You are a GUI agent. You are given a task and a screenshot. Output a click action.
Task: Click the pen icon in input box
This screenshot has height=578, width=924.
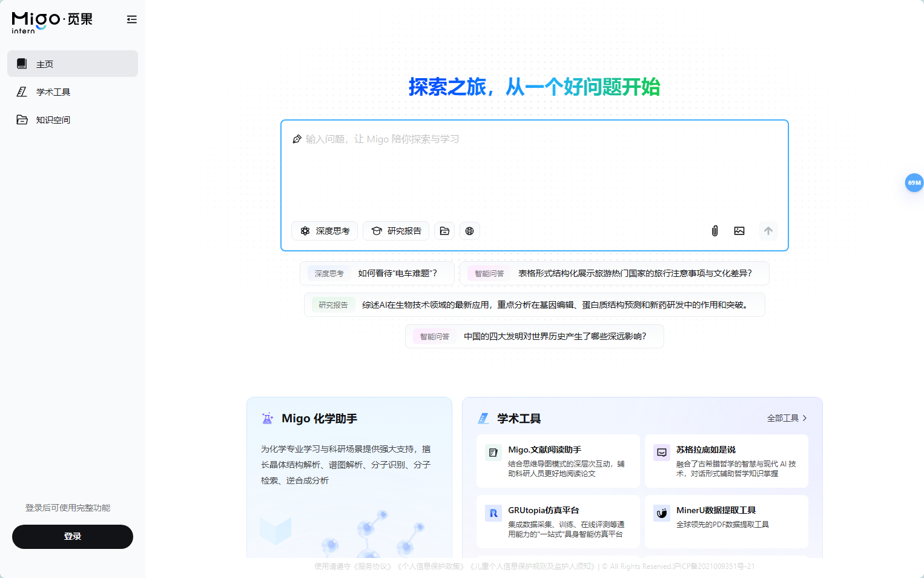(x=297, y=139)
